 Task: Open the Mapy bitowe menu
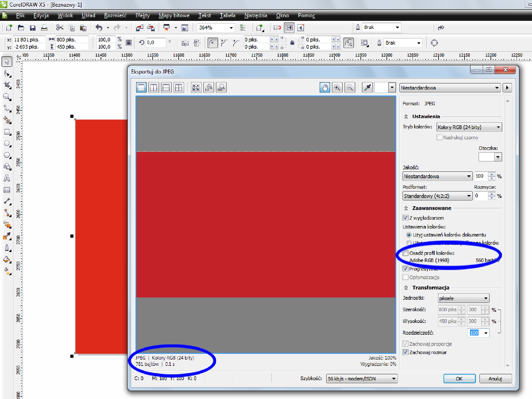point(174,15)
